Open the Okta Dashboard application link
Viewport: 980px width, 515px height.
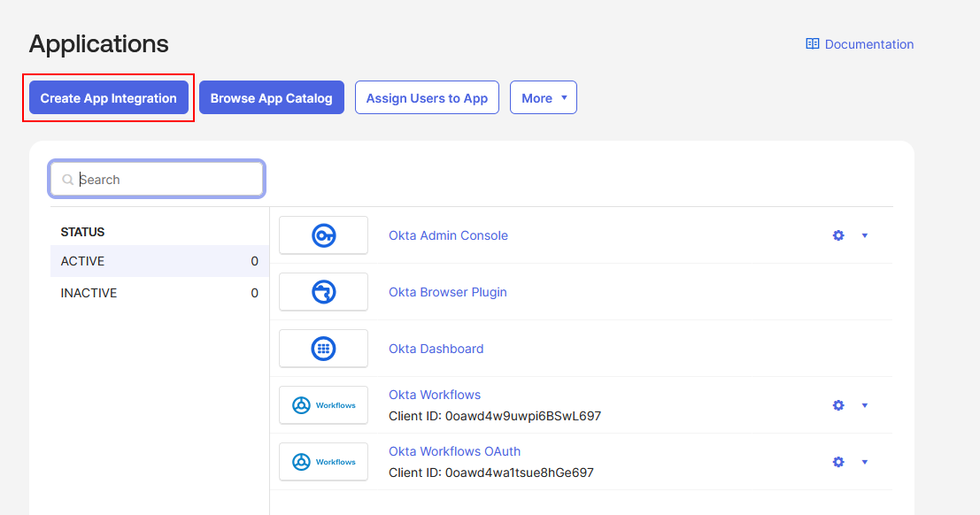436,349
